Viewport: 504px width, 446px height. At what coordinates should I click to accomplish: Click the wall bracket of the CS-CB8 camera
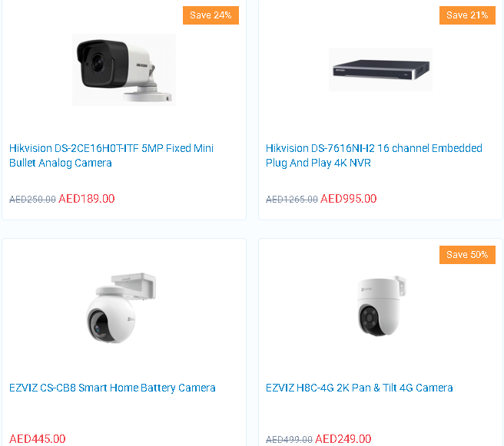point(134,285)
